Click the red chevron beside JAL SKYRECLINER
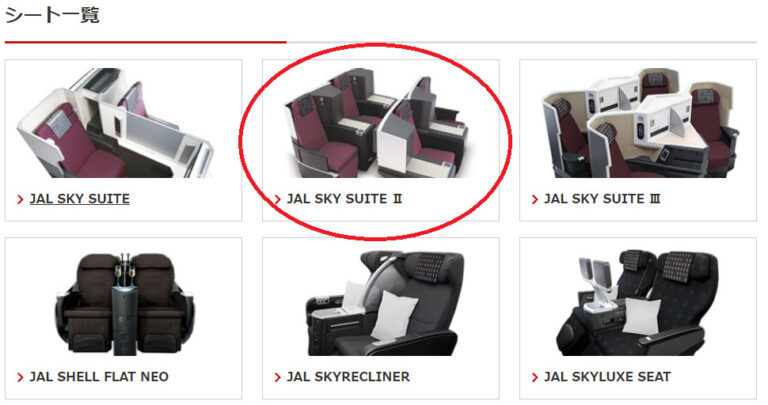This screenshot has width=768, height=405. [277, 377]
